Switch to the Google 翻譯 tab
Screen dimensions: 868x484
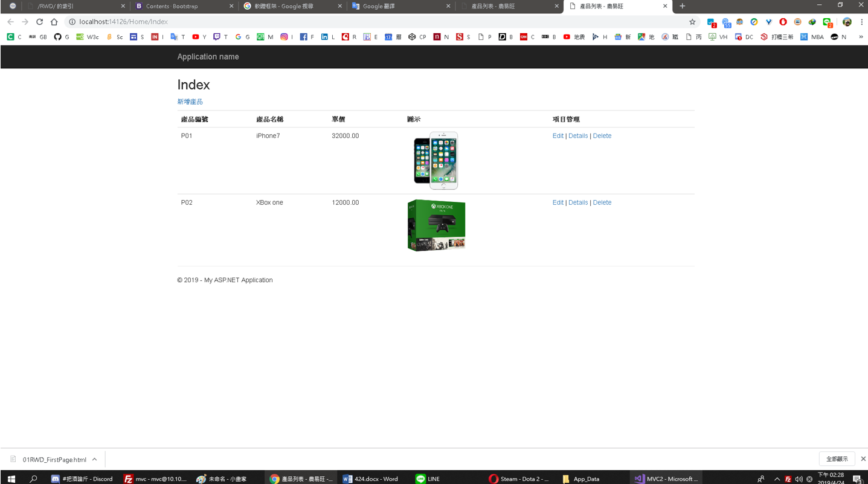(402, 6)
